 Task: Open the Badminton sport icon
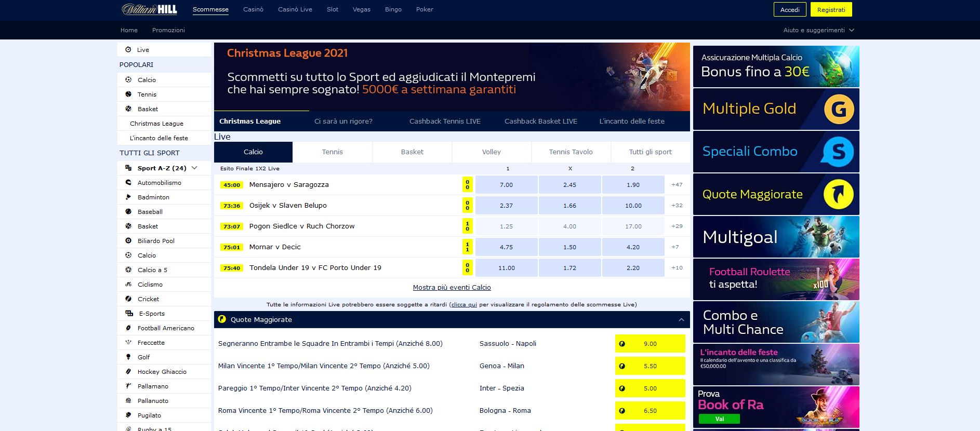tap(128, 197)
